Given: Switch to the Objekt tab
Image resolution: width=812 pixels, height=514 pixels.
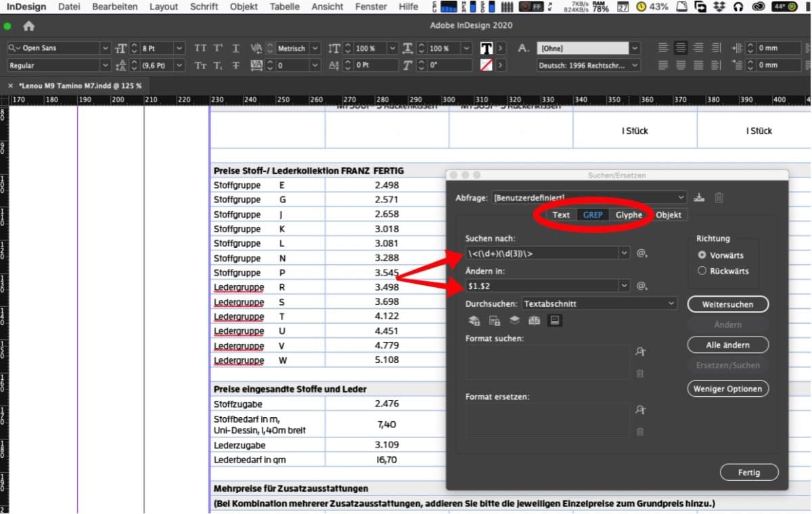Looking at the screenshot, I should (669, 215).
